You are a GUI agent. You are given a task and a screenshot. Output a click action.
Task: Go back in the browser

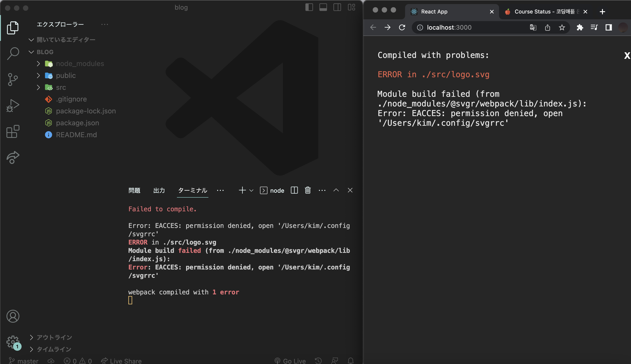373,27
